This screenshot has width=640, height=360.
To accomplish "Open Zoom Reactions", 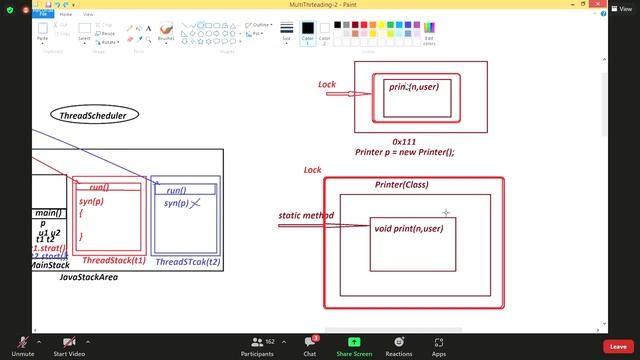I will (399, 347).
